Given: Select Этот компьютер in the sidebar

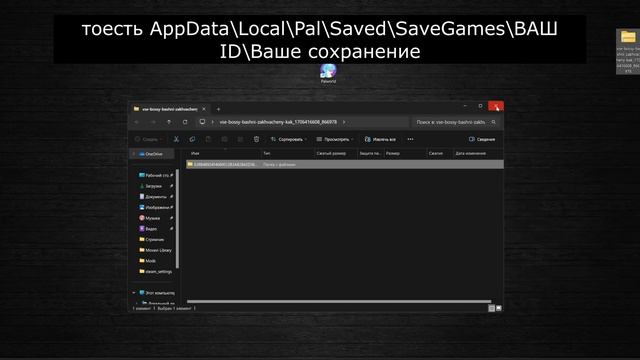Looking at the screenshot, I should pyautogui.click(x=157, y=293).
